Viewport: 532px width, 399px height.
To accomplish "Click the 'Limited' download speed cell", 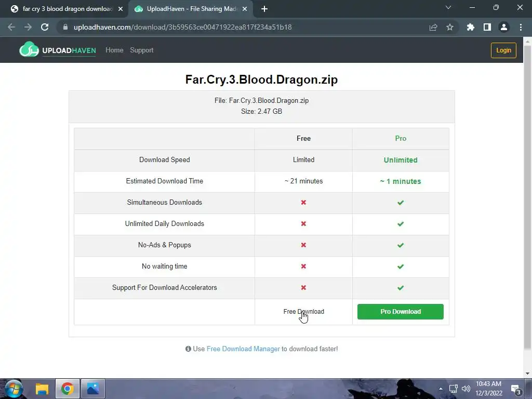I will coord(303,160).
